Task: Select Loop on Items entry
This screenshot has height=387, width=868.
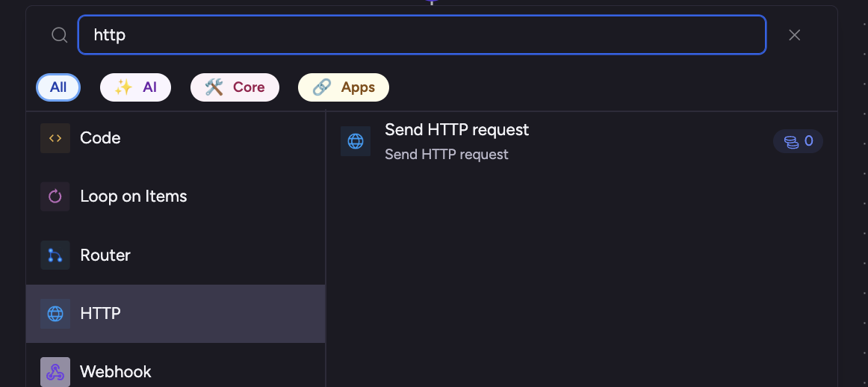Action: click(133, 196)
